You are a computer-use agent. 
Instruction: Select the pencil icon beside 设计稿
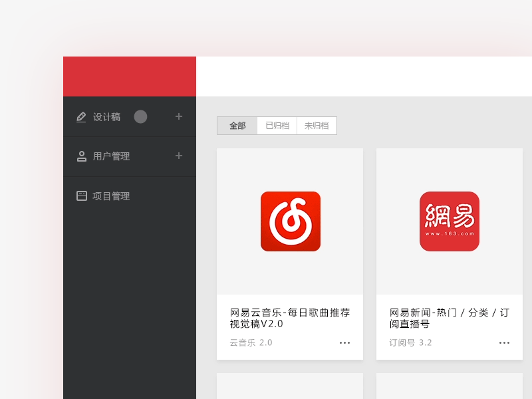pos(80,116)
